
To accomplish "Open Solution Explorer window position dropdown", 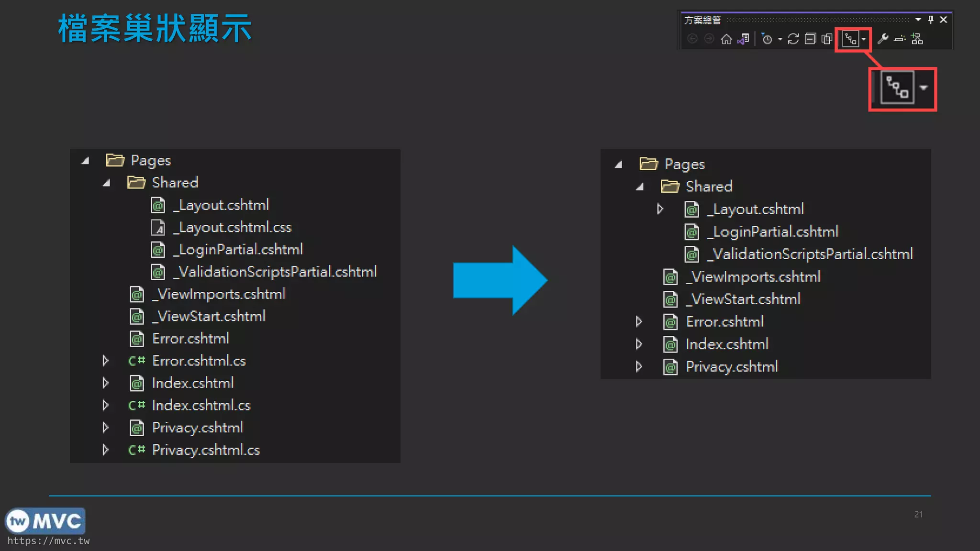I will (918, 20).
